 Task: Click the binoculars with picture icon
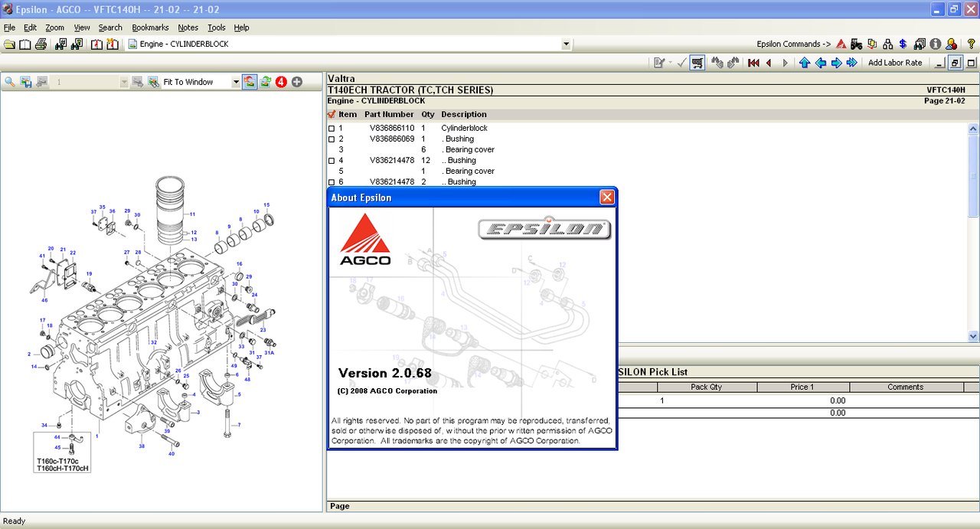pos(77,44)
